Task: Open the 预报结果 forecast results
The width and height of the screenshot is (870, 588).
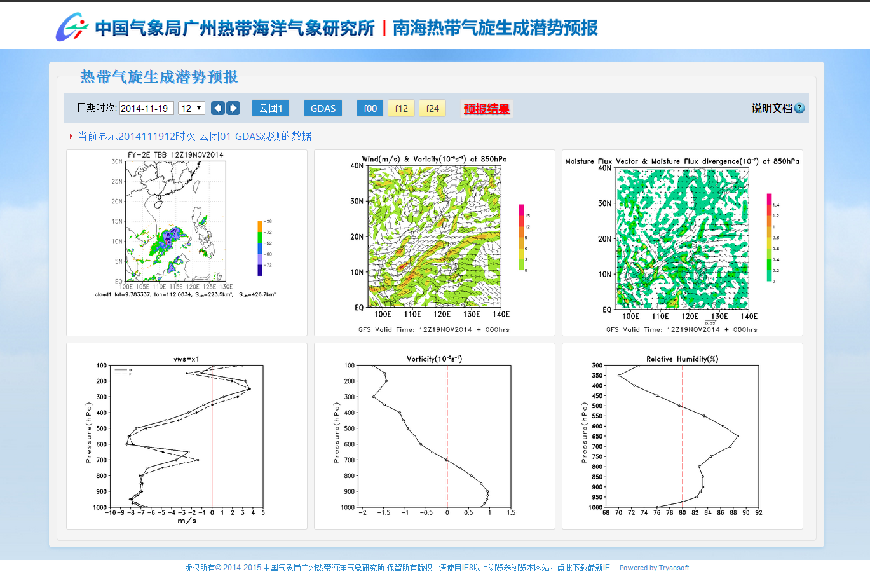Action: (486, 109)
